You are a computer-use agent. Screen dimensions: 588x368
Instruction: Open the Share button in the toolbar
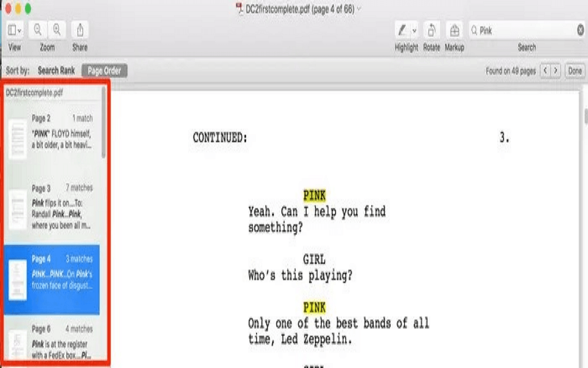(x=80, y=30)
